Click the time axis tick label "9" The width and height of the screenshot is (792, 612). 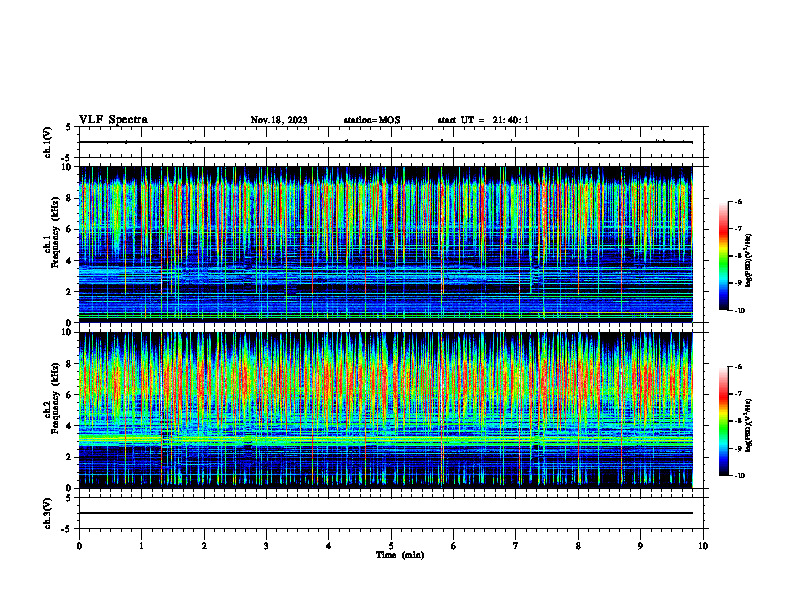tap(640, 546)
